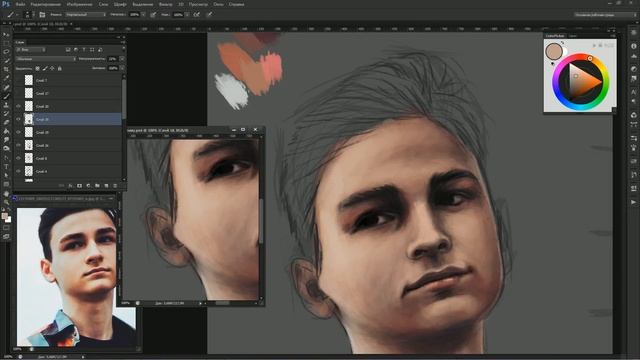The image size is (640, 360).
Task: Select the Path Selection tool
Action: tap(6, 176)
